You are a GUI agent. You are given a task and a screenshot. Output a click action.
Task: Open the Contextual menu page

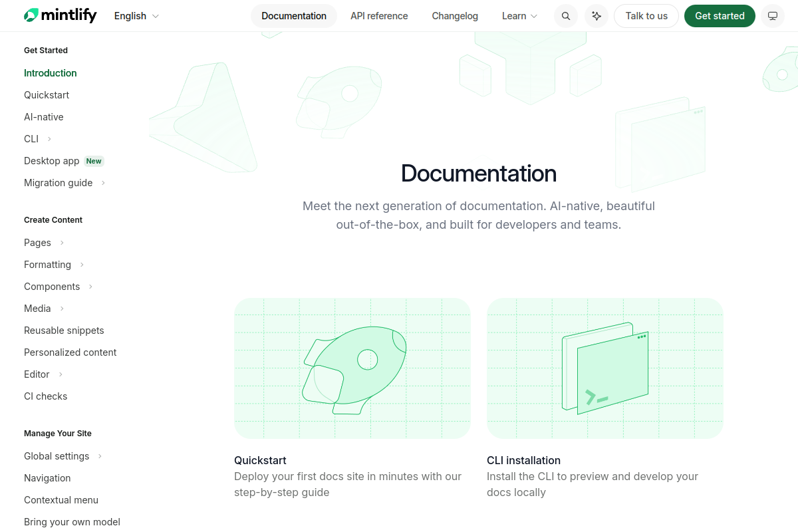click(x=61, y=500)
